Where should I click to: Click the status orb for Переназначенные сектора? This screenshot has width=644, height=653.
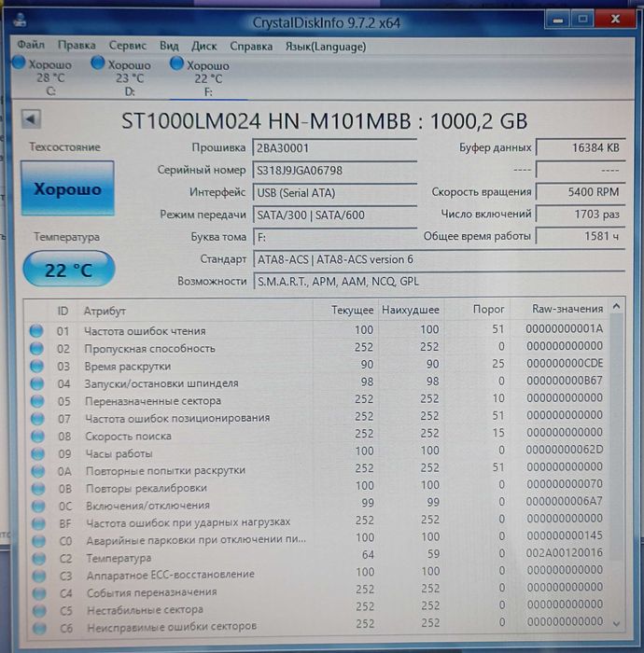(x=37, y=401)
